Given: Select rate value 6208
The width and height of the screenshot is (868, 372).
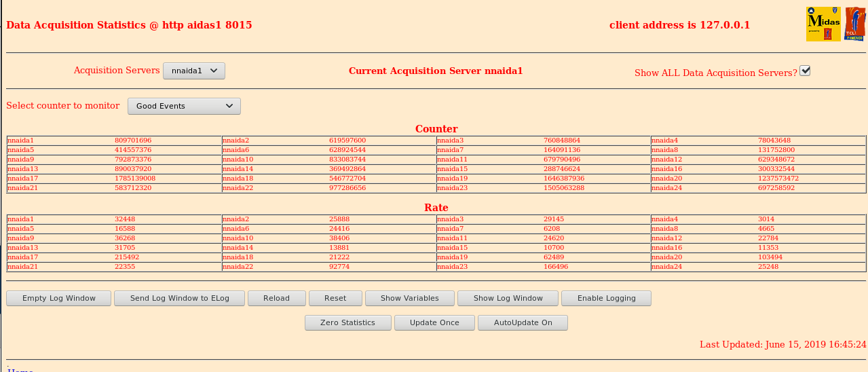Looking at the screenshot, I should (x=552, y=229).
